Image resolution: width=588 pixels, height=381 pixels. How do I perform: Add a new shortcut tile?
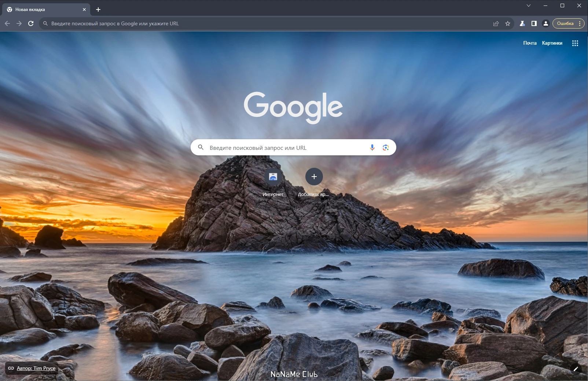point(314,182)
